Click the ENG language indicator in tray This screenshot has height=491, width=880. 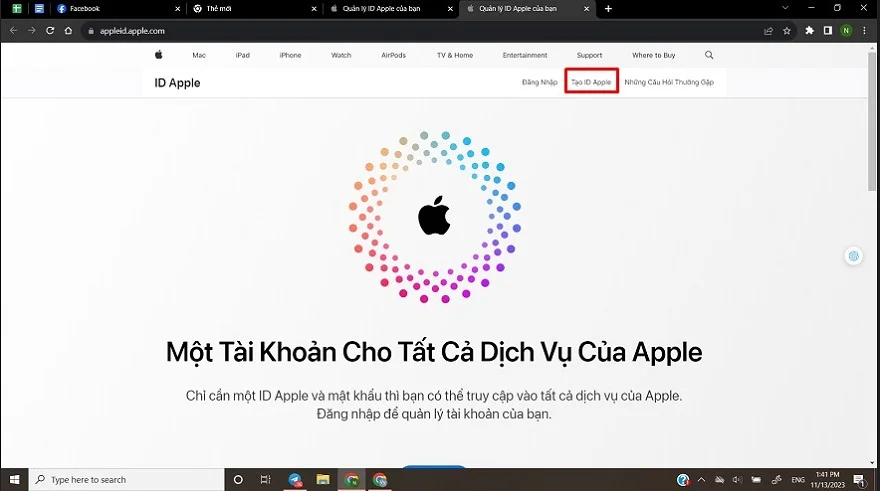[x=798, y=480]
